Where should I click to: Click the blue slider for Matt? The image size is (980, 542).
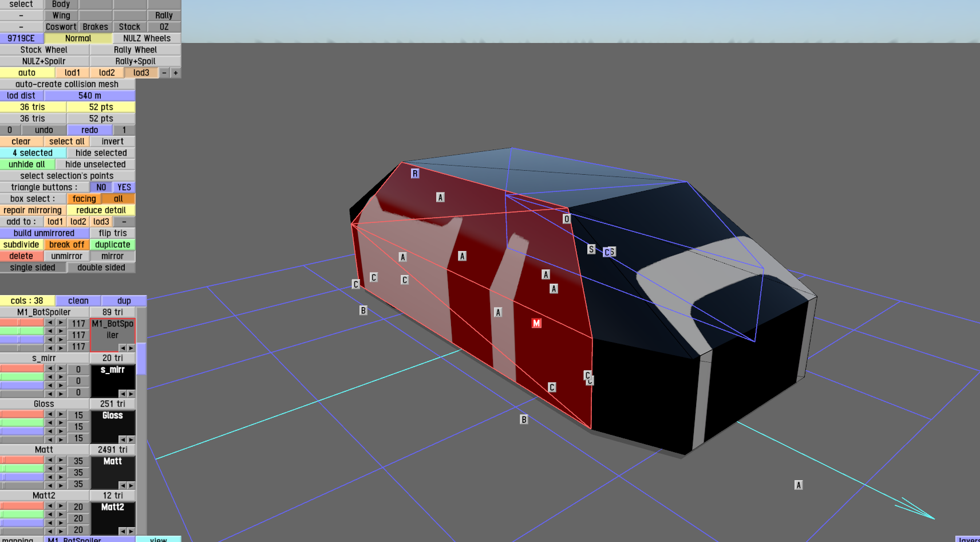22,477
